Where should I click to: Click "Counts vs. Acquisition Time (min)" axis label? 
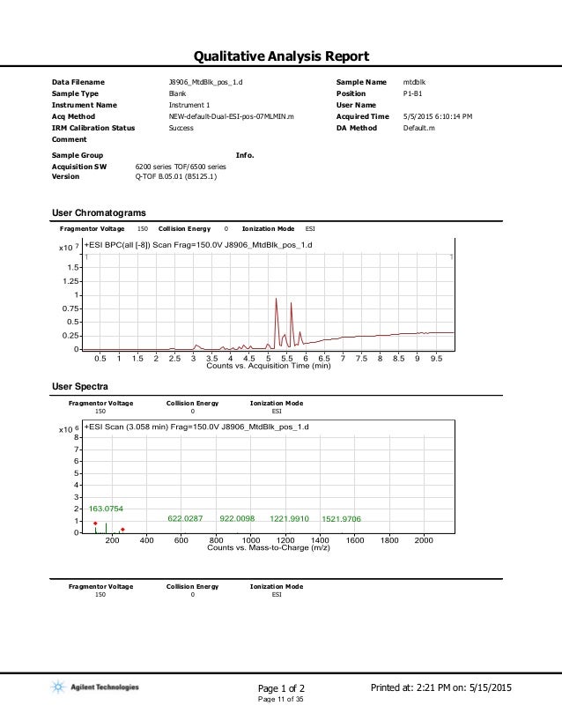tap(269, 366)
